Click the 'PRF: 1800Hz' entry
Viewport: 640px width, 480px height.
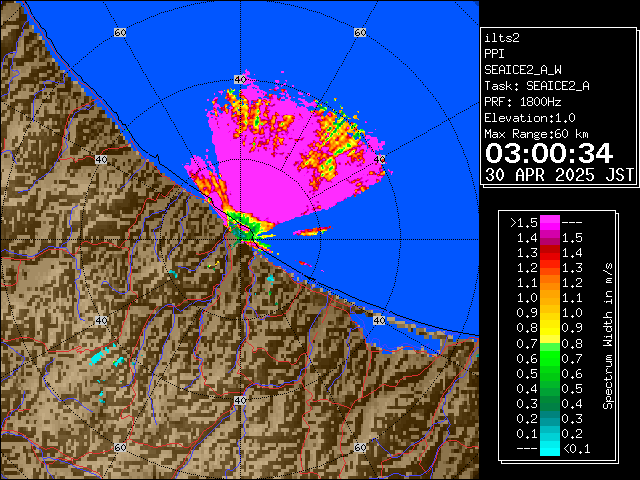pyautogui.click(x=523, y=102)
